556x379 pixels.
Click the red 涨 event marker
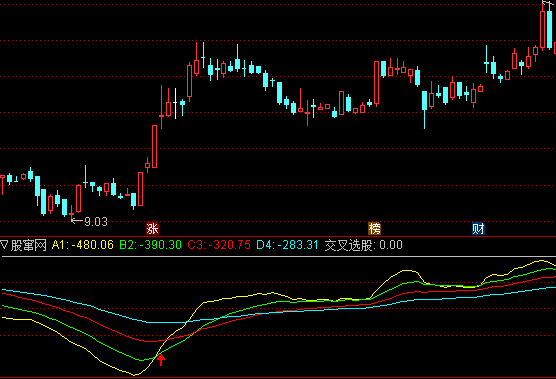(x=152, y=228)
